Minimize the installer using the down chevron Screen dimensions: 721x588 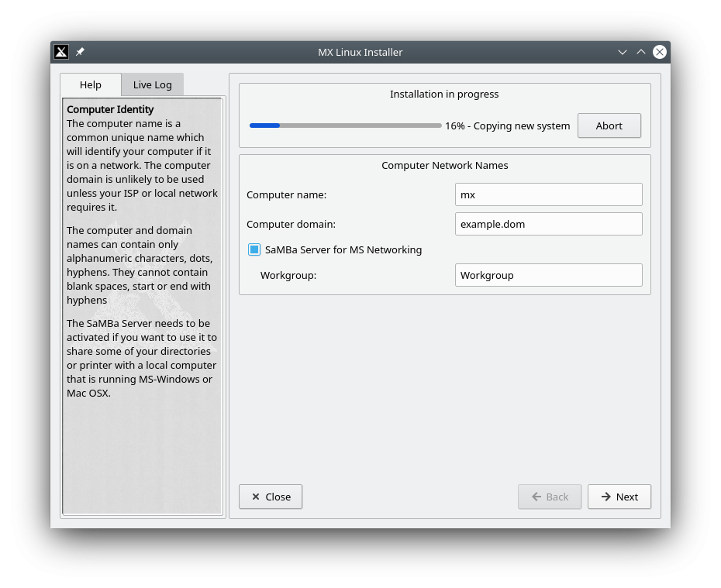[x=622, y=53]
